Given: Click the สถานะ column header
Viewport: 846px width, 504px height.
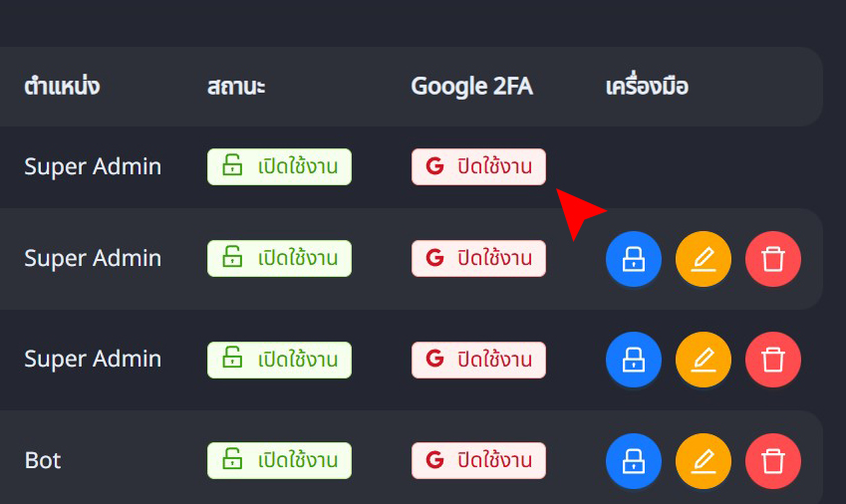Looking at the screenshot, I should 236,87.
